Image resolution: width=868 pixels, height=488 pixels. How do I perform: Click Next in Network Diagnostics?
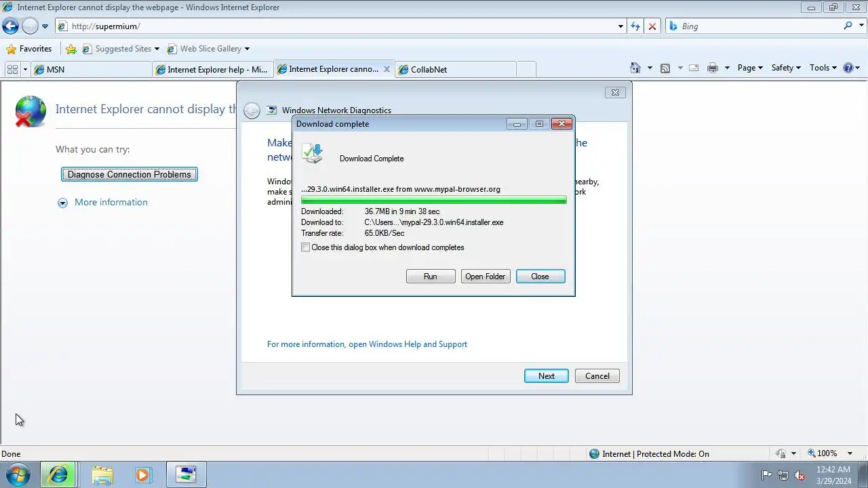[547, 376]
